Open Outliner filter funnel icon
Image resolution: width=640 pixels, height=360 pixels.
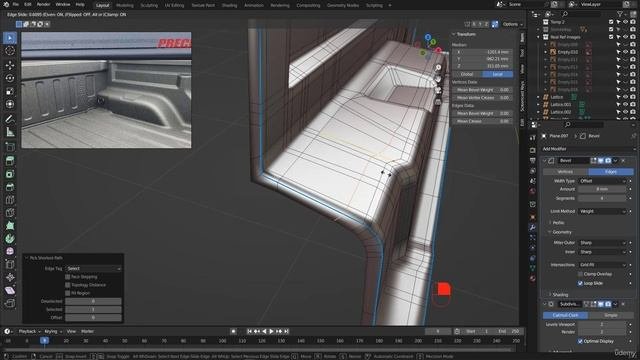coord(620,14)
